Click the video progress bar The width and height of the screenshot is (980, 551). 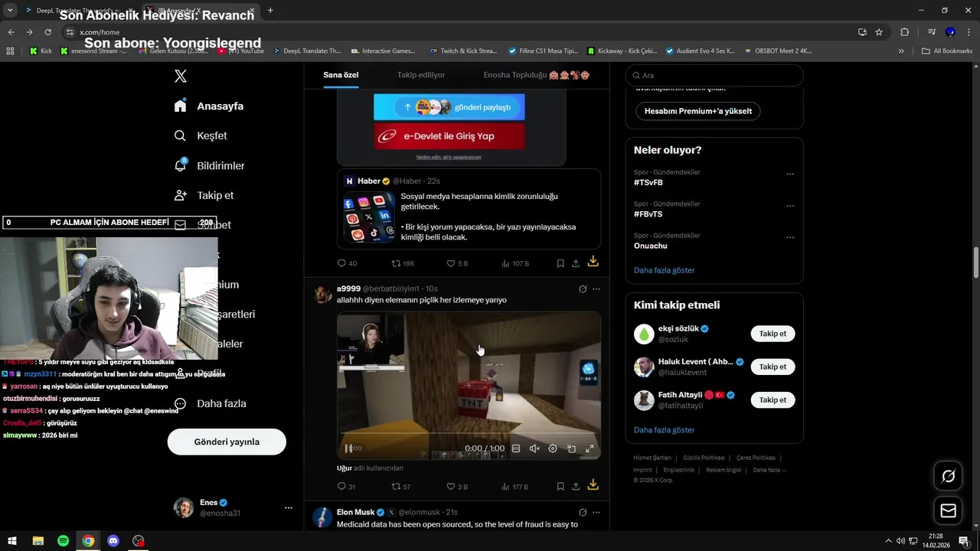(469, 435)
